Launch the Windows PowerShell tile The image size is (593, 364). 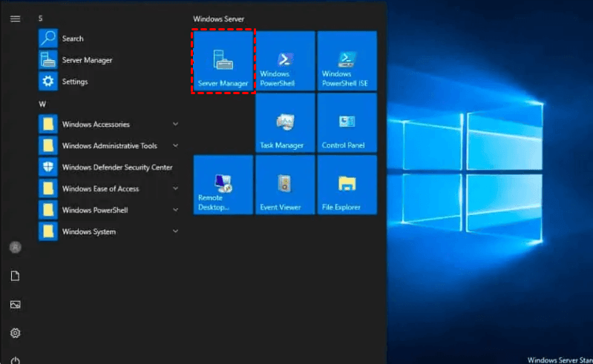click(x=285, y=61)
